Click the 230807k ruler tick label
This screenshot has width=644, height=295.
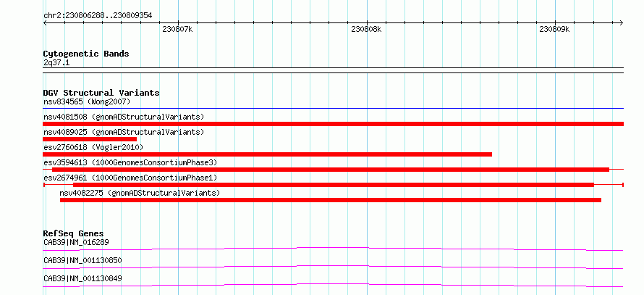[177, 29]
